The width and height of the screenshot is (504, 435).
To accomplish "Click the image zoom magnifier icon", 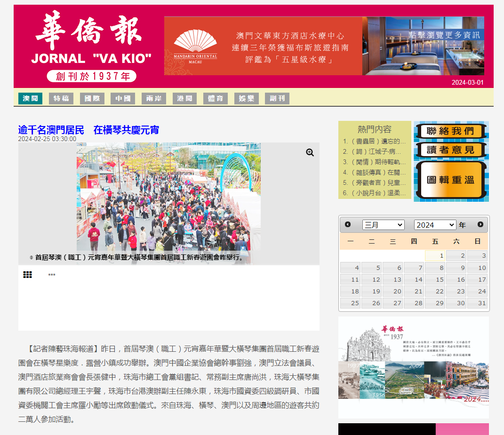I will point(310,152).
